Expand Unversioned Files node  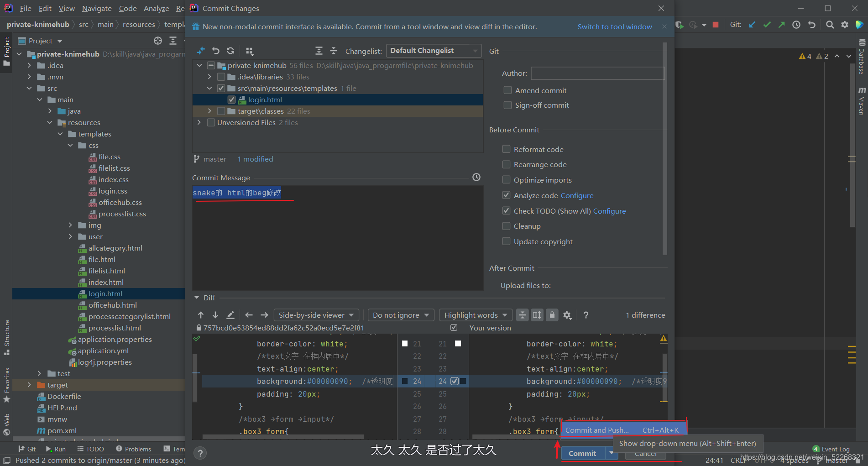tap(199, 122)
